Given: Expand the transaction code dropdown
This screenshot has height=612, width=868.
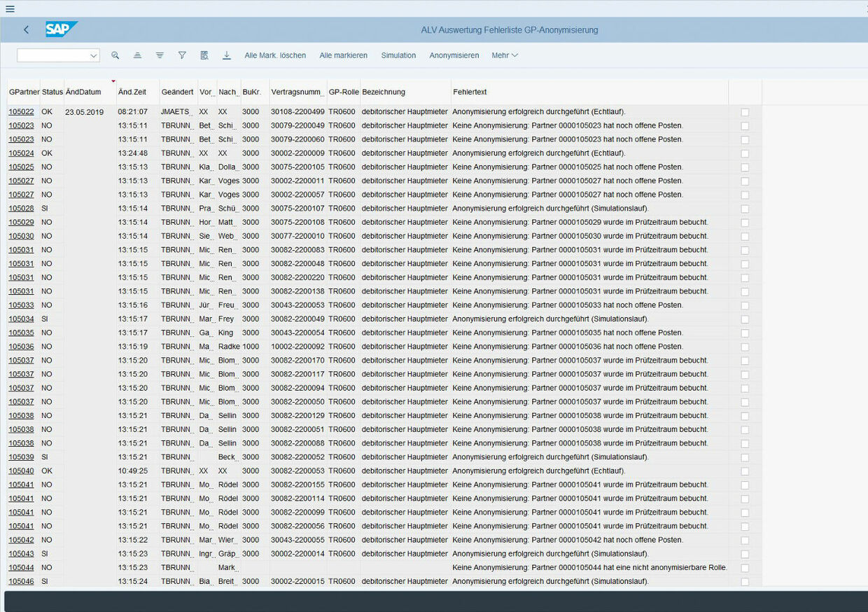Looking at the screenshot, I should pos(94,55).
